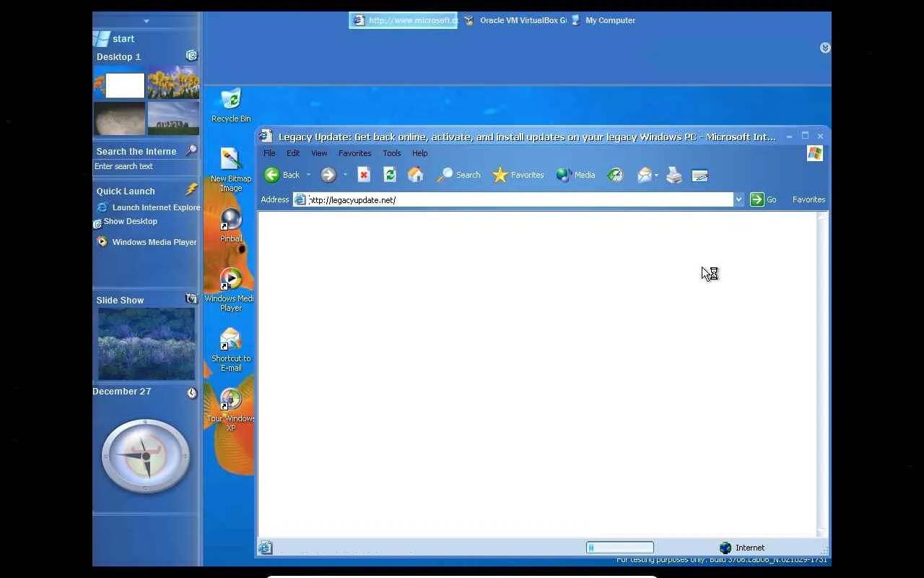Screen dimensions: 924x578
Task: Open the Forward button history dropdown arrow
Action: pos(345,175)
